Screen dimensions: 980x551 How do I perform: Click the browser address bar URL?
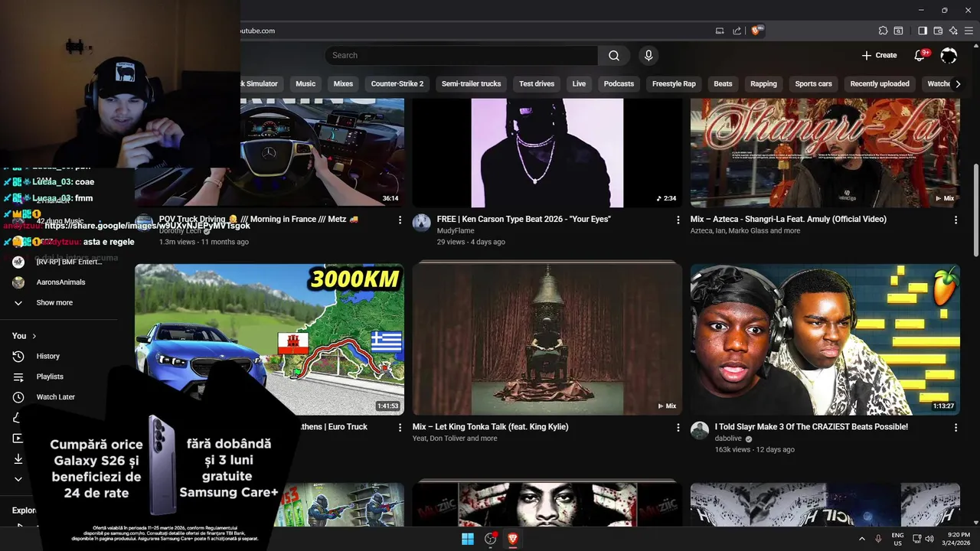tap(257, 31)
